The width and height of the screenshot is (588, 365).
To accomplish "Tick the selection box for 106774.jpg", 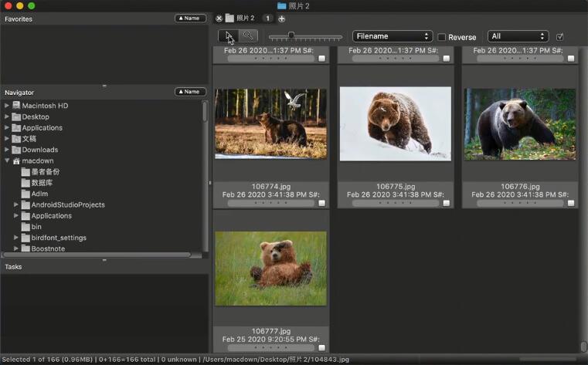I will [321, 203].
